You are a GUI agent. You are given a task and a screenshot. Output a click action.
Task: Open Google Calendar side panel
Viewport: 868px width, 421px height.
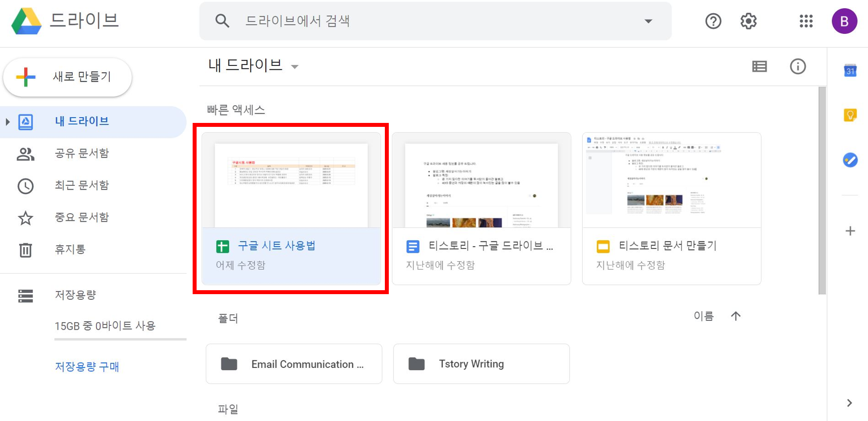[x=850, y=70]
